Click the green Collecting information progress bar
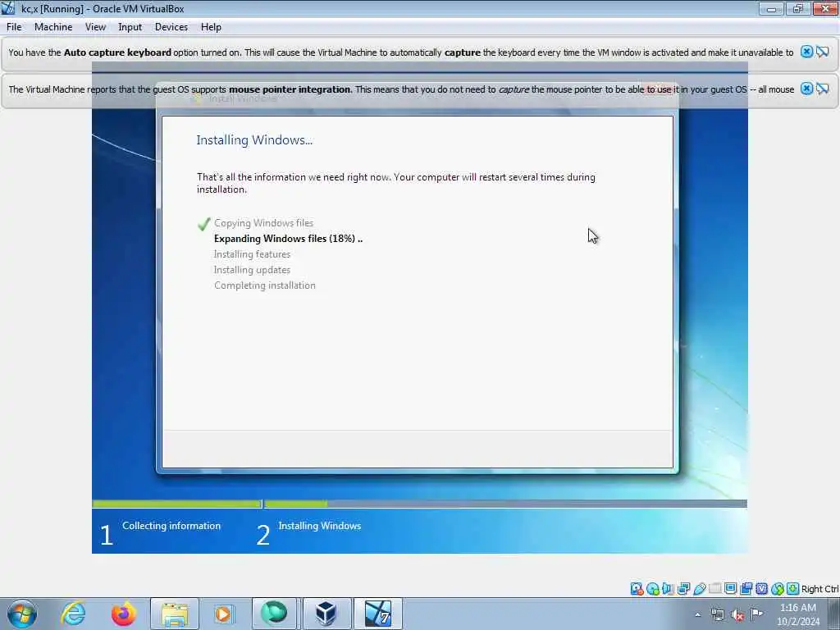The image size is (840, 630). tap(176, 504)
